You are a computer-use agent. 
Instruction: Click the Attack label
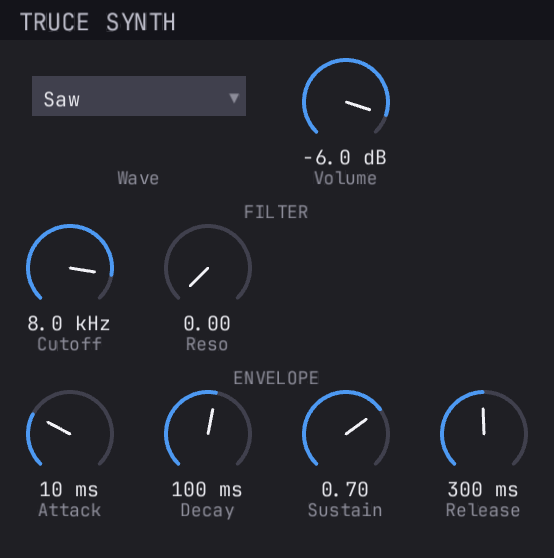[x=70, y=510]
